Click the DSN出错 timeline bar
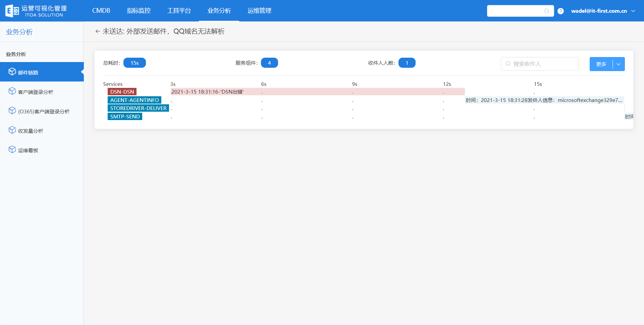 (318, 92)
